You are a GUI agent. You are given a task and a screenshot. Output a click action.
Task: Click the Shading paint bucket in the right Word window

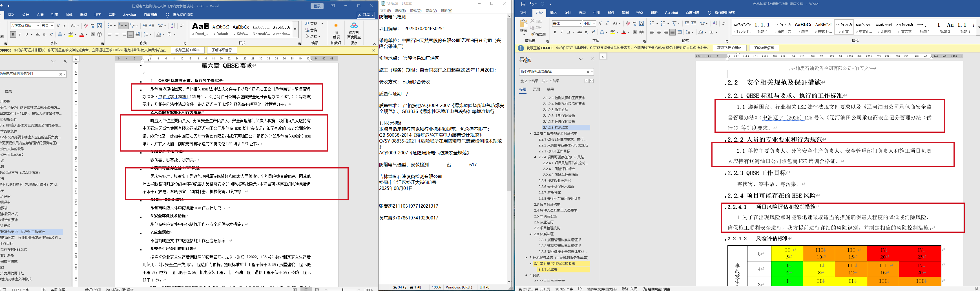701,32
